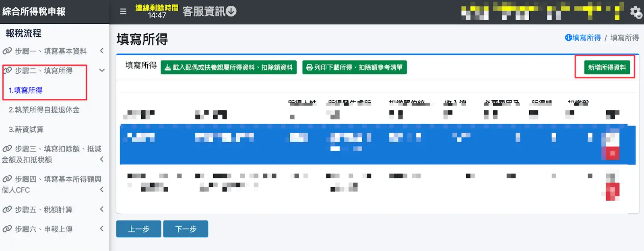Viewport: 644px width, 251px height.
Task: Open 2.執業所得自提退休金 submenu item
Action: (44, 110)
